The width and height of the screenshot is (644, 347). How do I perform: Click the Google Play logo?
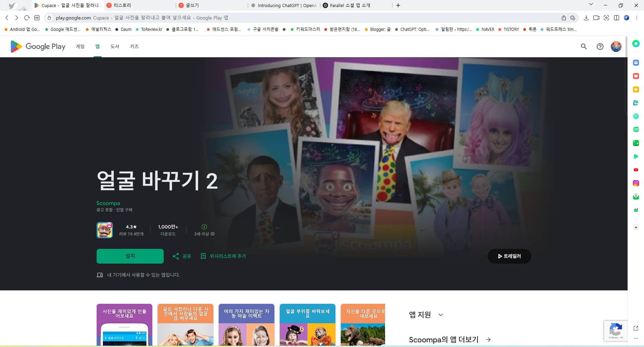(38, 47)
